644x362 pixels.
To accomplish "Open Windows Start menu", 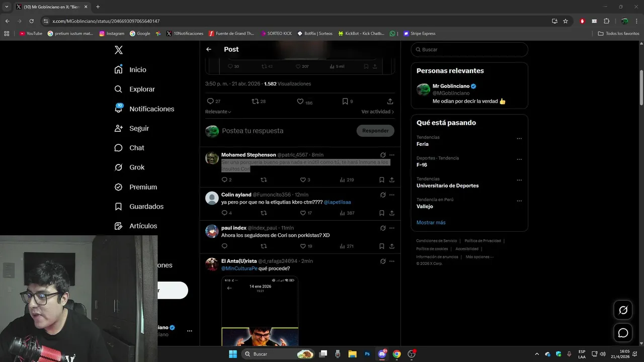I will tap(233, 354).
